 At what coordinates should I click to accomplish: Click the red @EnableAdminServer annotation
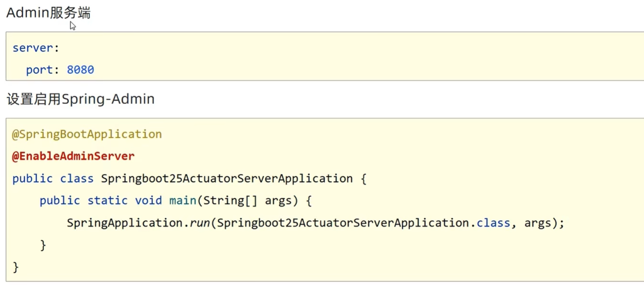click(x=73, y=156)
